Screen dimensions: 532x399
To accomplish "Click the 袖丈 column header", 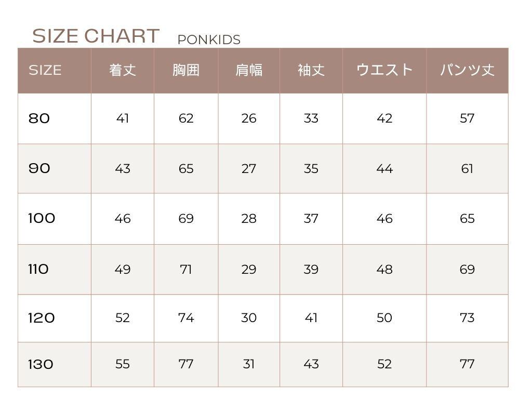I will 311,70.
